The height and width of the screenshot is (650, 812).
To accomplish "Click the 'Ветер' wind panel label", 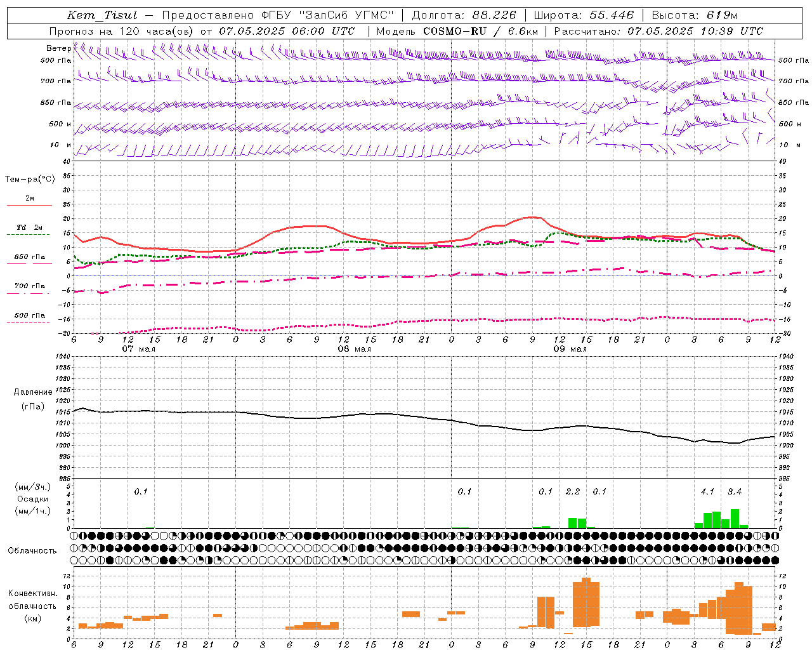I will [x=59, y=48].
